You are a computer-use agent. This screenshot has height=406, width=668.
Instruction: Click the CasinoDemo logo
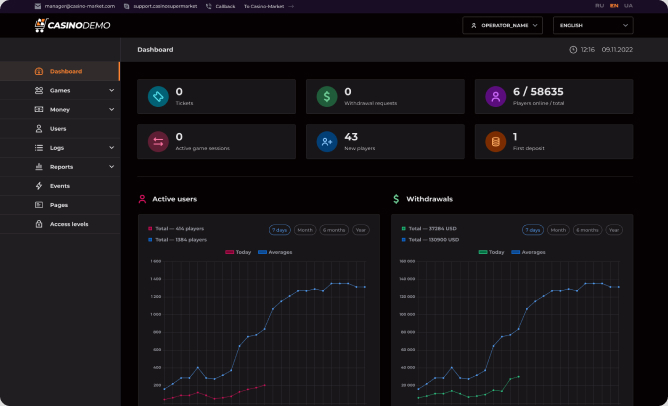(x=72, y=25)
